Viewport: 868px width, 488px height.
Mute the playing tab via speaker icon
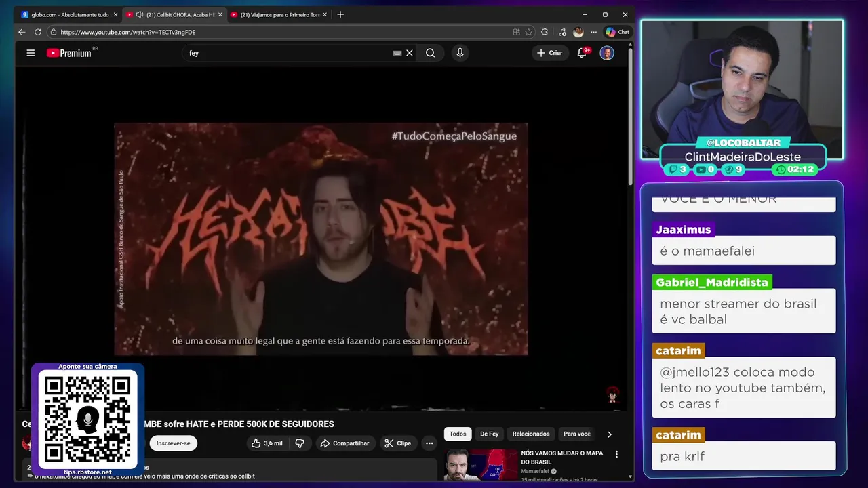[x=139, y=14]
